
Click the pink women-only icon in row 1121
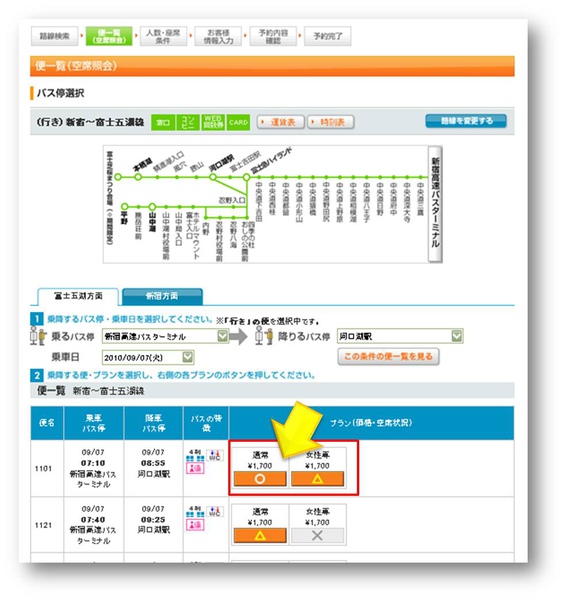click(x=195, y=525)
